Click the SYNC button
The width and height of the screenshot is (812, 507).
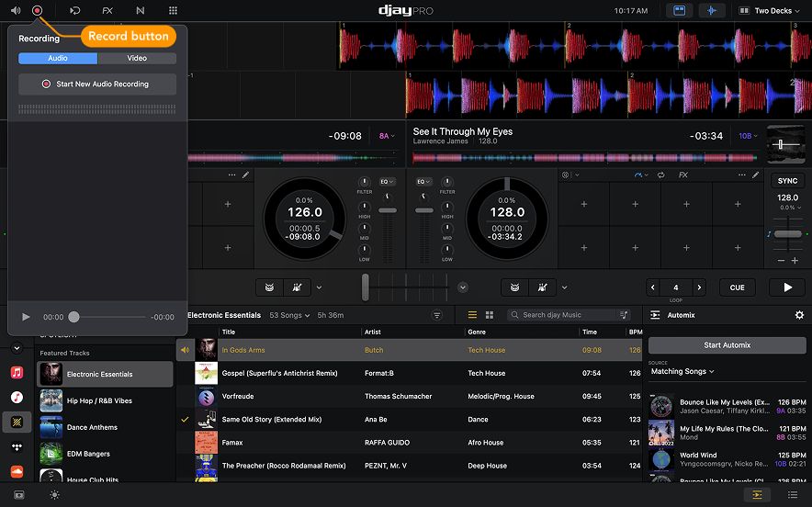click(787, 181)
